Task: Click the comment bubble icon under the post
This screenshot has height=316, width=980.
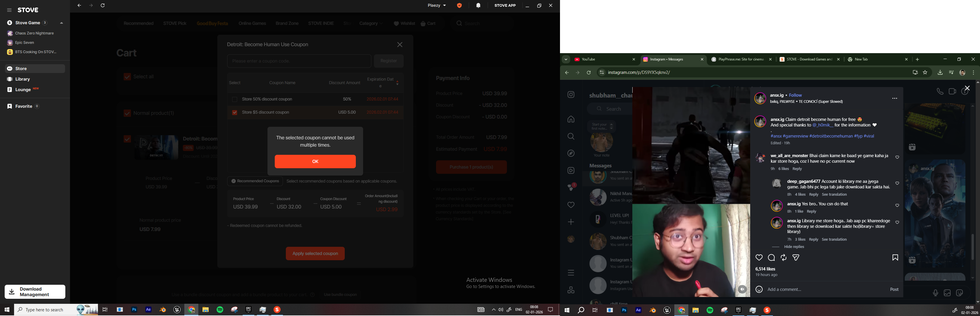Action: pyautogui.click(x=771, y=258)
